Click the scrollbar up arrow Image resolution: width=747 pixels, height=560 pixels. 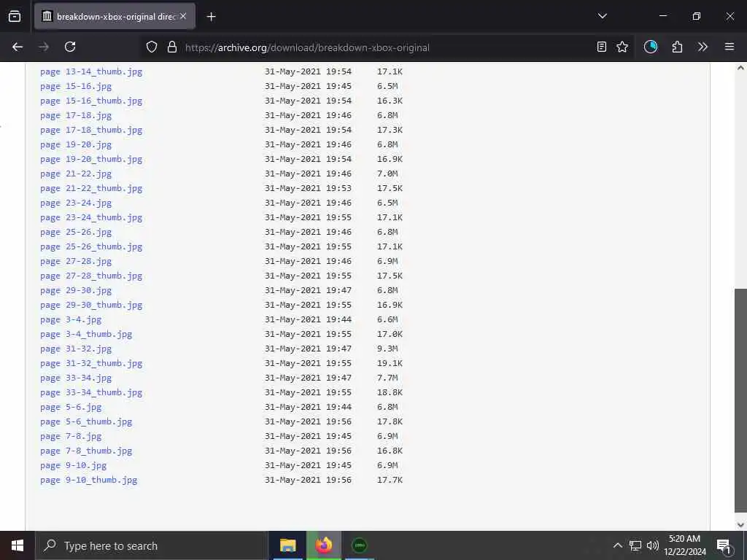(740, 68)
